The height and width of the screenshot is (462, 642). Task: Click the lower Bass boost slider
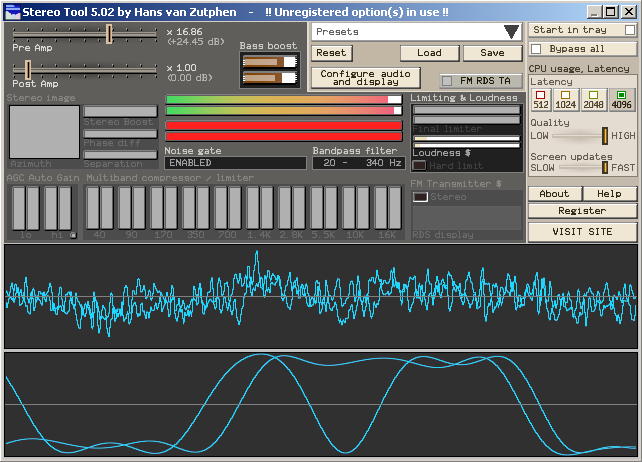pyautogui.click(x=269, y=77)
